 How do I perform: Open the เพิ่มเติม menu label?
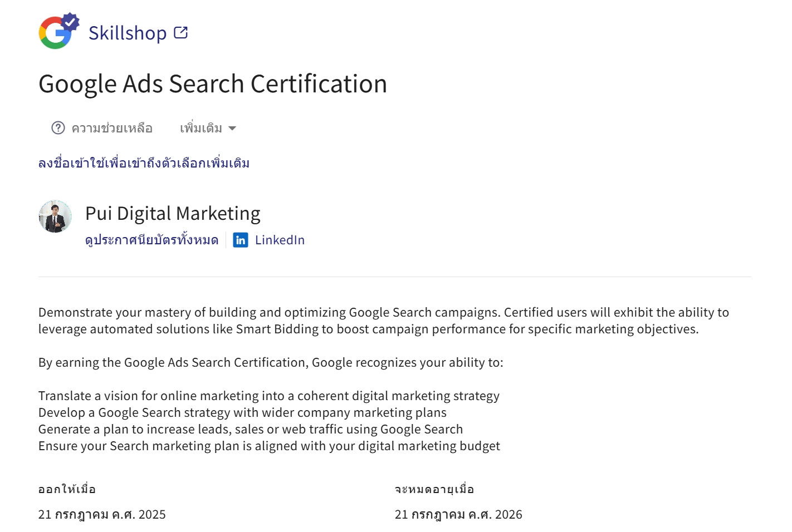(201, 129)
